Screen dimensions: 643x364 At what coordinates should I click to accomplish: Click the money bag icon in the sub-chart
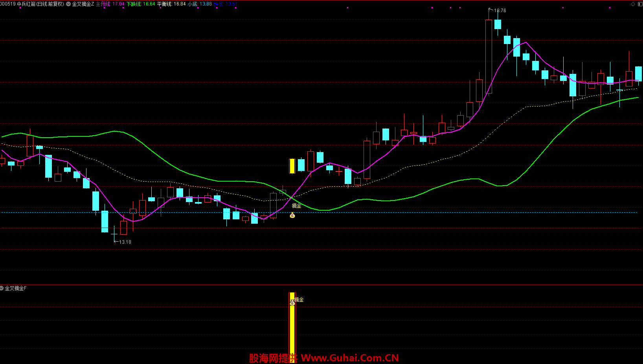[x=292, y=303]
